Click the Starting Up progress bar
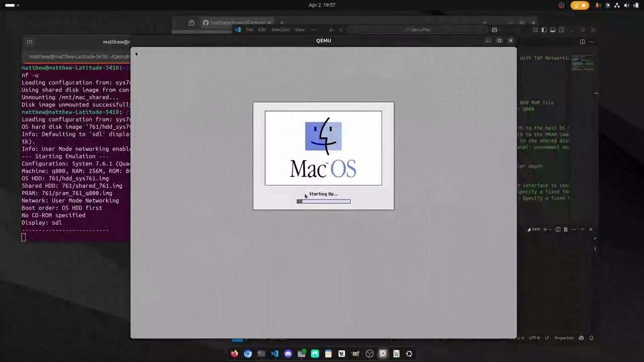 pyautogui.click(x=324, y=201)
